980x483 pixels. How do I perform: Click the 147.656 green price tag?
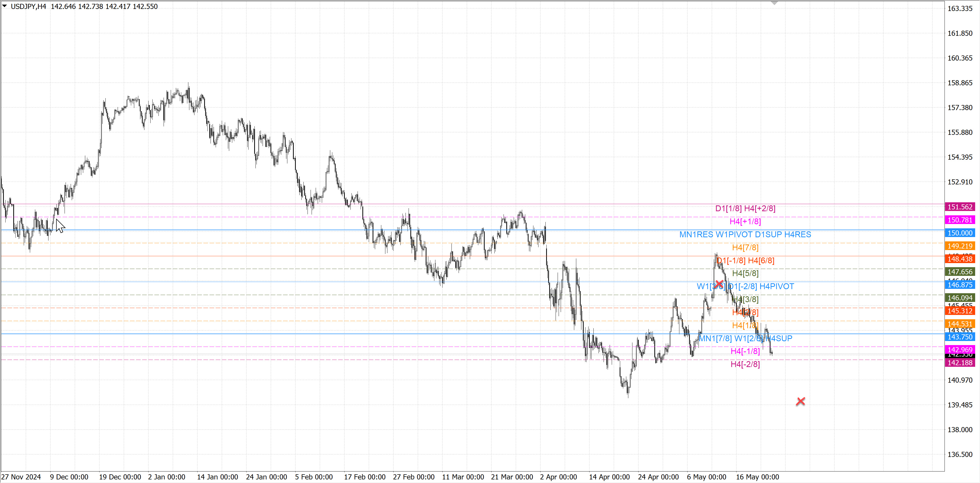960,272
